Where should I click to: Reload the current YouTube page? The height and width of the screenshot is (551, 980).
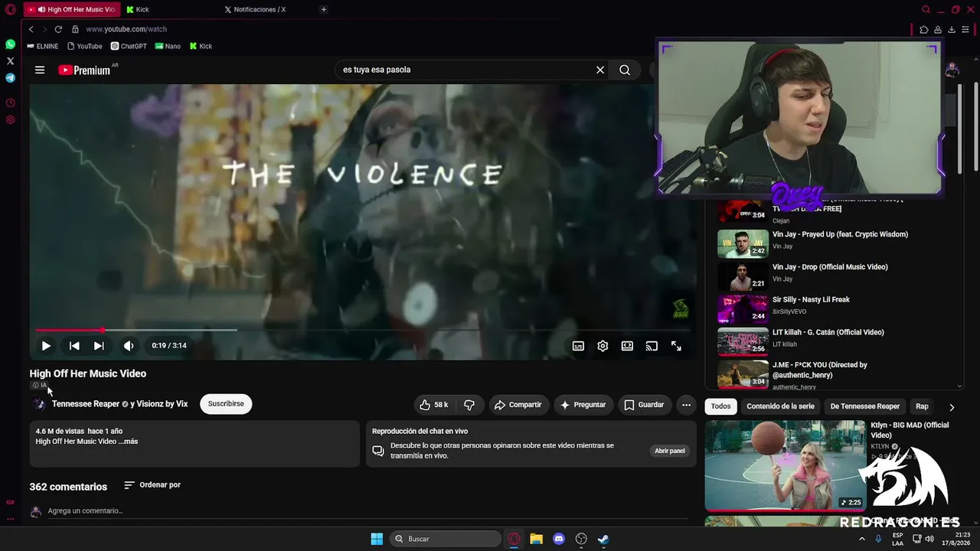58,29
